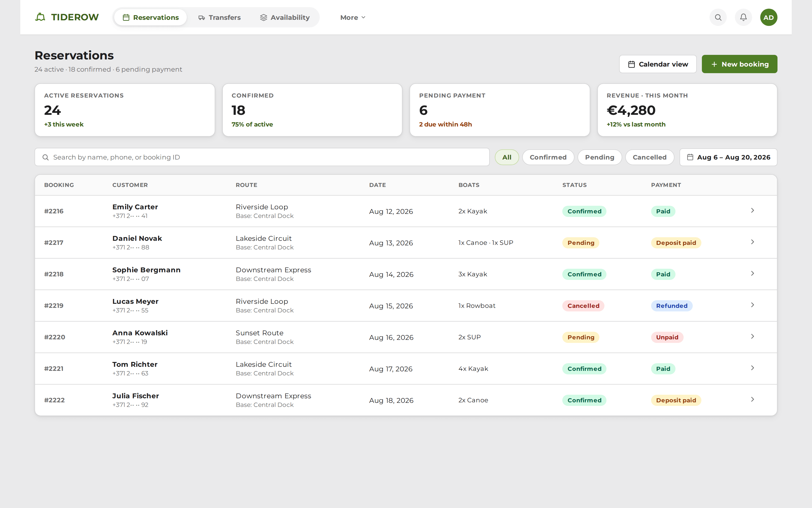Click Deposit paid badge for Daniel Novak
Image resolution: width=812 pixels, height=508 pixels.
(676, 243)
